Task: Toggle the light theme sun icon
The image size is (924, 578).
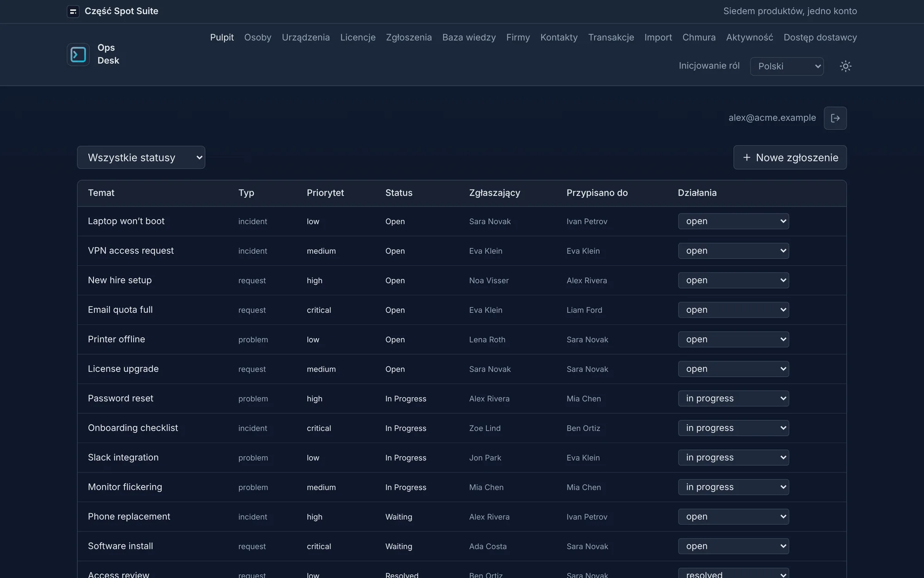Action: tap(845, 66)
